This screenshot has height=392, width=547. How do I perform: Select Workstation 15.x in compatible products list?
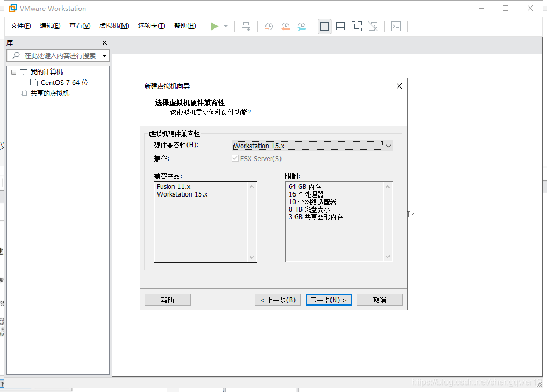182,194
